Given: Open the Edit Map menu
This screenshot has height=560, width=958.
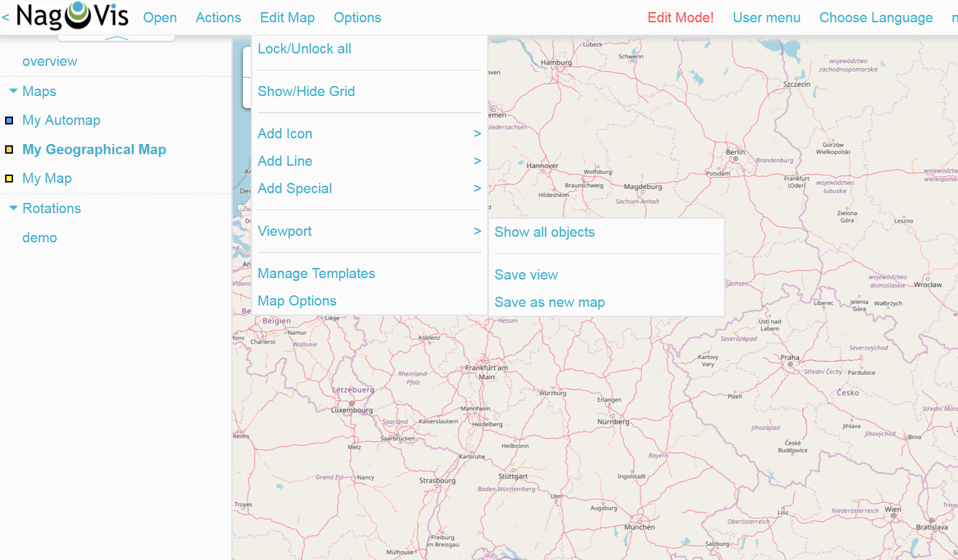Looking at the screenshot, I should coord(287,18).
